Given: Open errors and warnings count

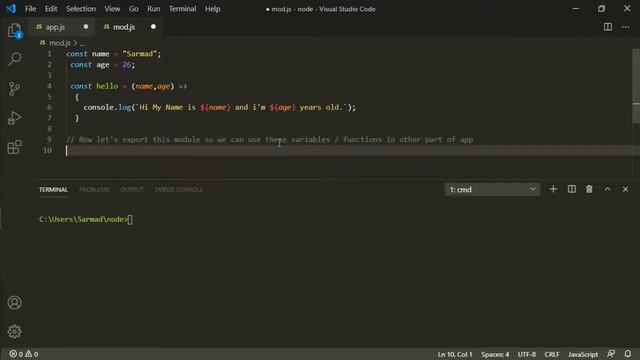Looking at the screenshot, I should tap(24, 354).
